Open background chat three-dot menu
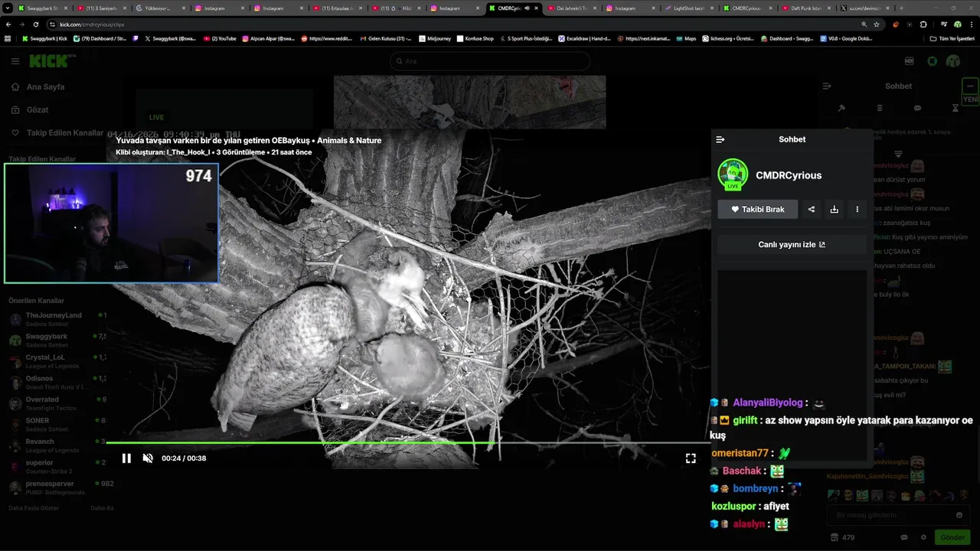980x551 pixels. coord(970,86)
